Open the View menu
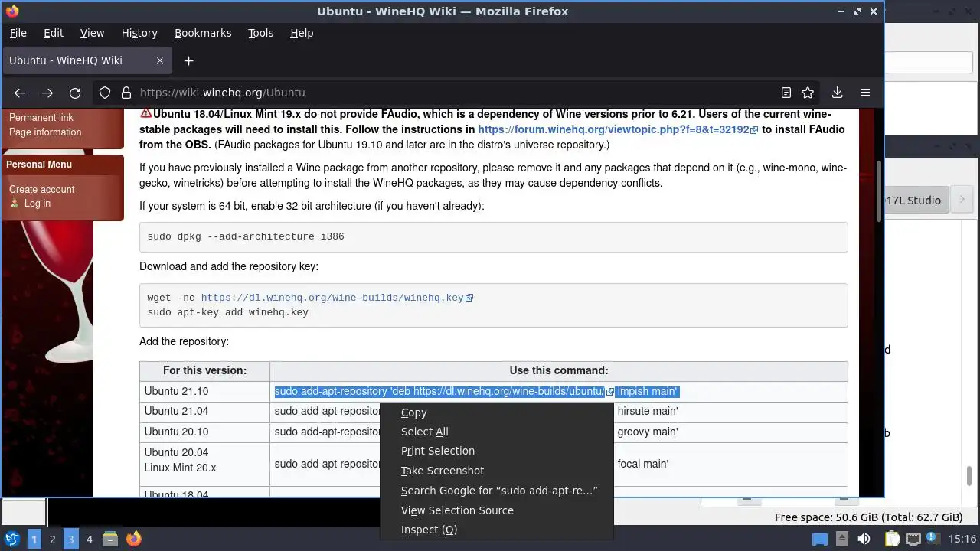This screenshot has height=551, width=980. pos(92,33)
